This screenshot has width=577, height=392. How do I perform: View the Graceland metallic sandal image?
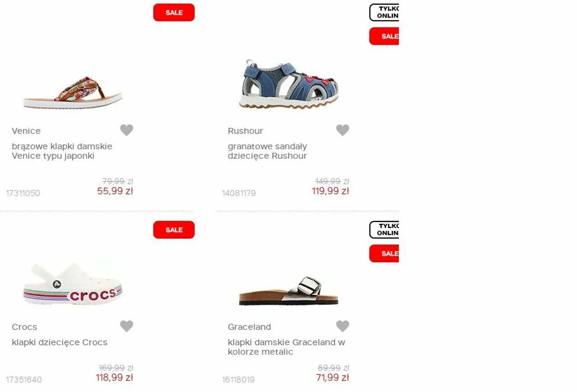(x=288, y=291)
